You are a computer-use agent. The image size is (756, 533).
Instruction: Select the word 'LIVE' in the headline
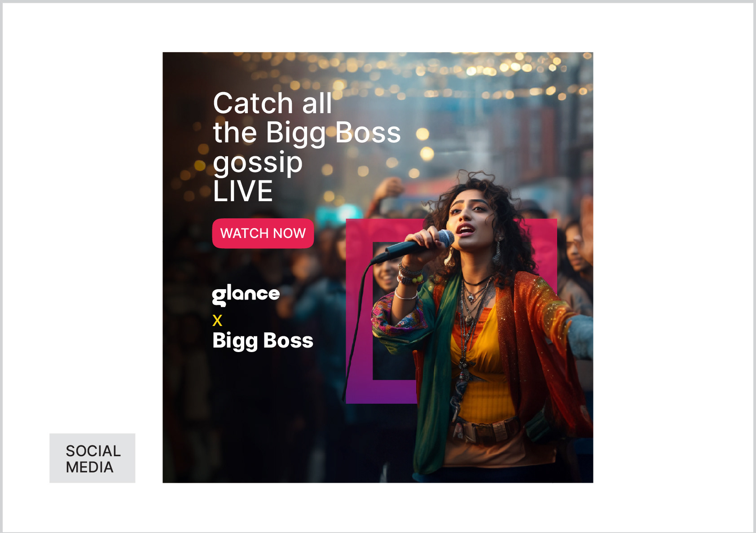click(243, 191)
